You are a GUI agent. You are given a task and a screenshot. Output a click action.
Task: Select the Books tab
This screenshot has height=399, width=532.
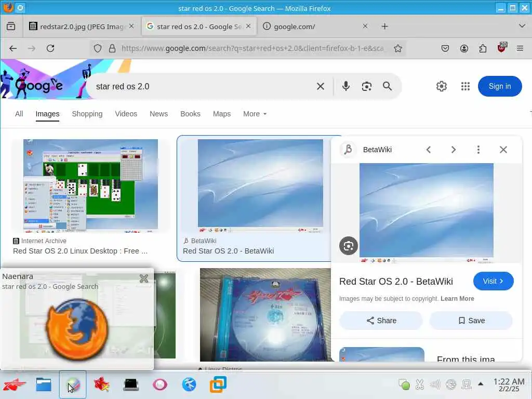190,114
